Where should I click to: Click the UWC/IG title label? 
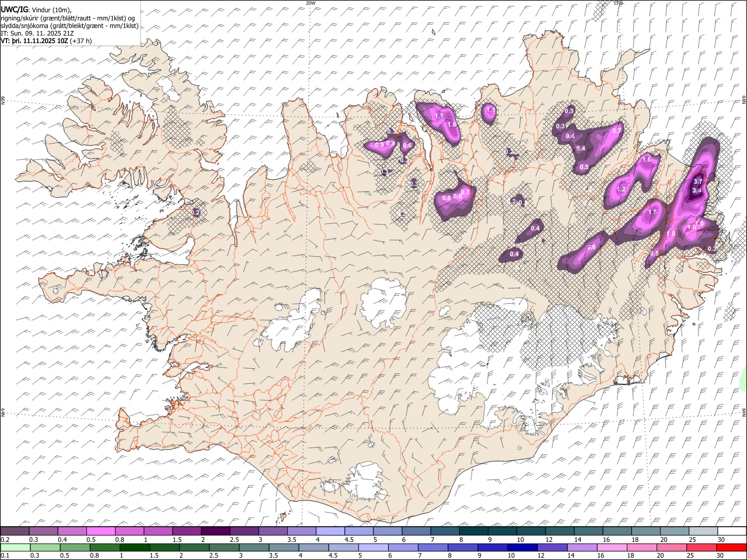coord(14,10)
